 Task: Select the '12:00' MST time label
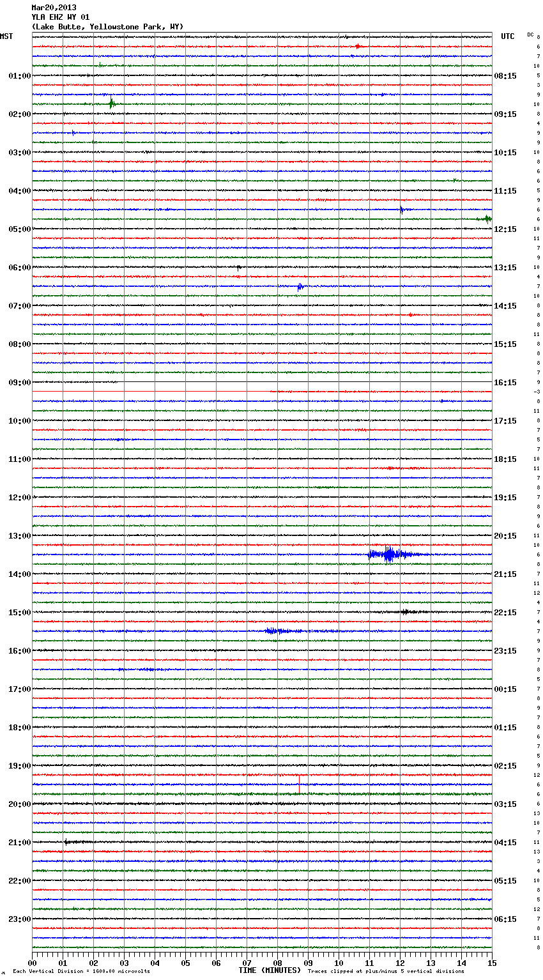click(20, 498)
